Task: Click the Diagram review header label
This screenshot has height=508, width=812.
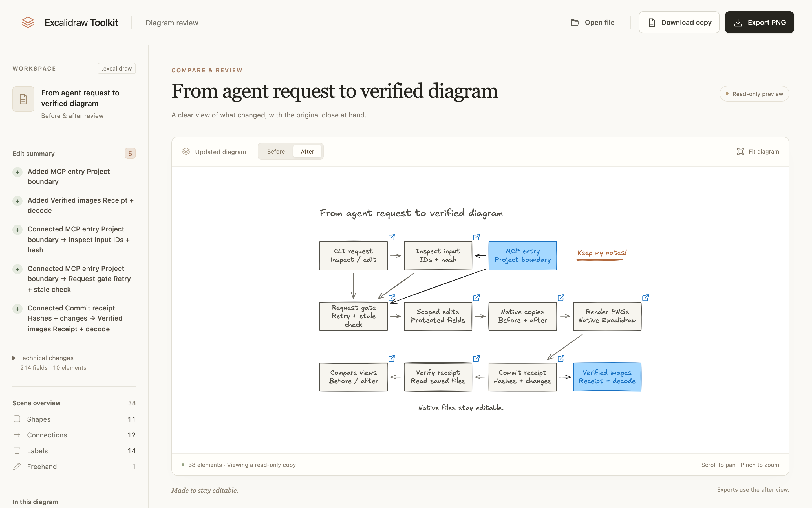Action: 172,23
